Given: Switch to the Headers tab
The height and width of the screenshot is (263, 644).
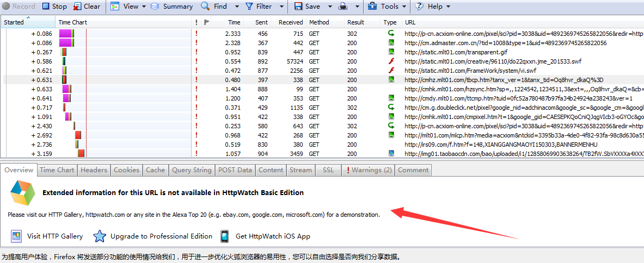Looking at the screenshot, I should click(x=94, y=170).
